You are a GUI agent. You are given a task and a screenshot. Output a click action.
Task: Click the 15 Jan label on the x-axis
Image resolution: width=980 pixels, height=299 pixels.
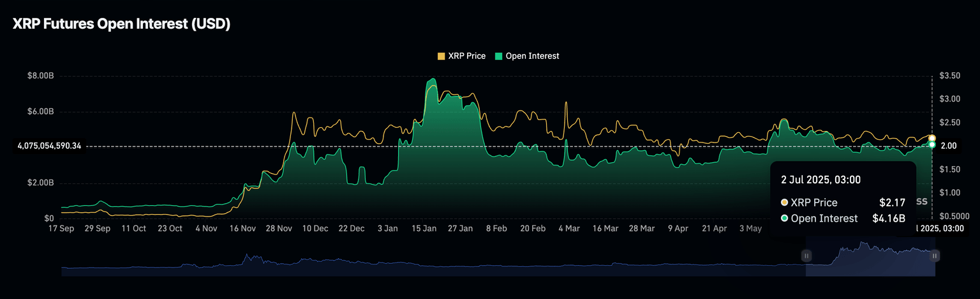click(424, 228)
